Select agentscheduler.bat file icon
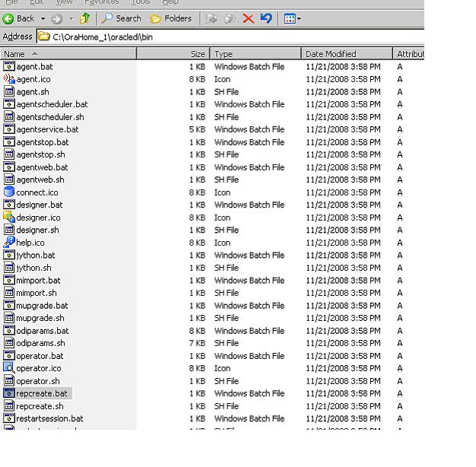Image resolution: width=476 pixels, height=467 pixels. (x=9, y=104)
